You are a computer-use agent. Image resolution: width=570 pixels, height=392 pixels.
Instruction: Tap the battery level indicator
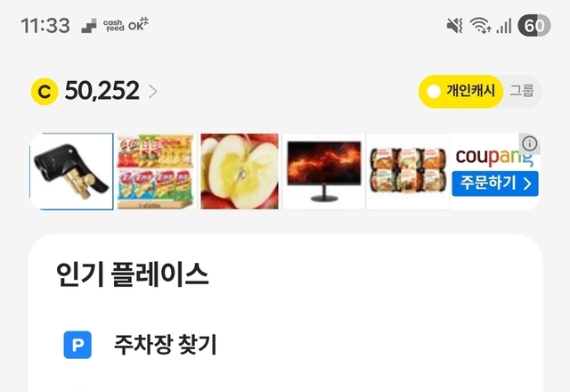click(x=534, y=26)
